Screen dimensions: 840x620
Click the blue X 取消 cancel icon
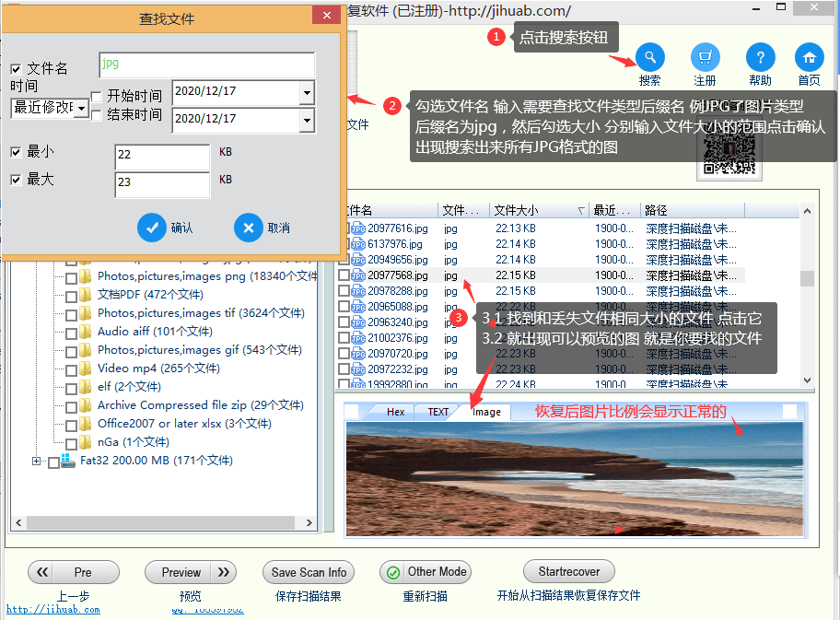tap(247, 228)
